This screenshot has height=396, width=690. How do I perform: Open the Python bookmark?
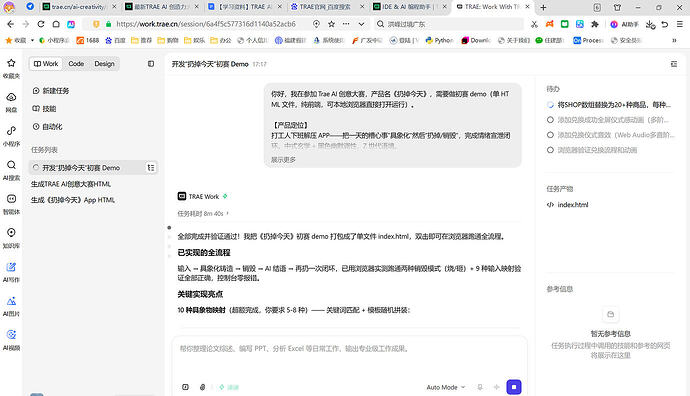coord(439,40)
